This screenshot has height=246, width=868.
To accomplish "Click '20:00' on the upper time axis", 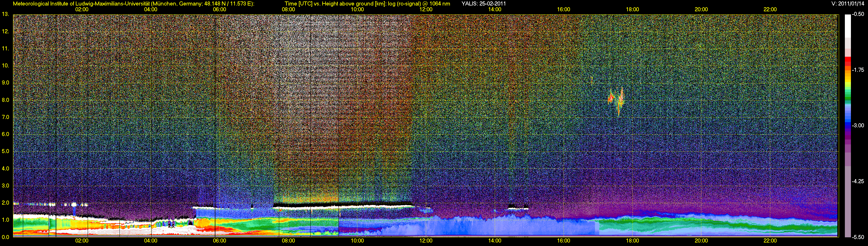I will (x=701, y=10).
